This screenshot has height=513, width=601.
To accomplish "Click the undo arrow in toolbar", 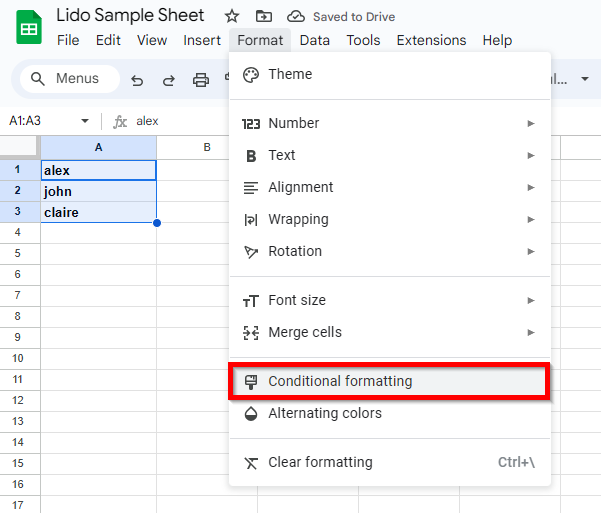I will pyautogui.click(x=137, y=80).
